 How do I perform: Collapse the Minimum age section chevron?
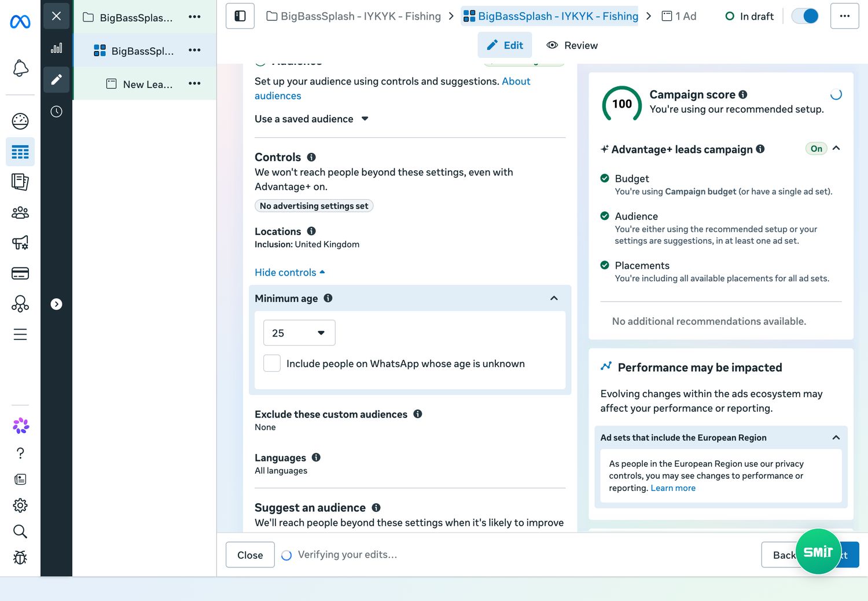pos(554,298)
